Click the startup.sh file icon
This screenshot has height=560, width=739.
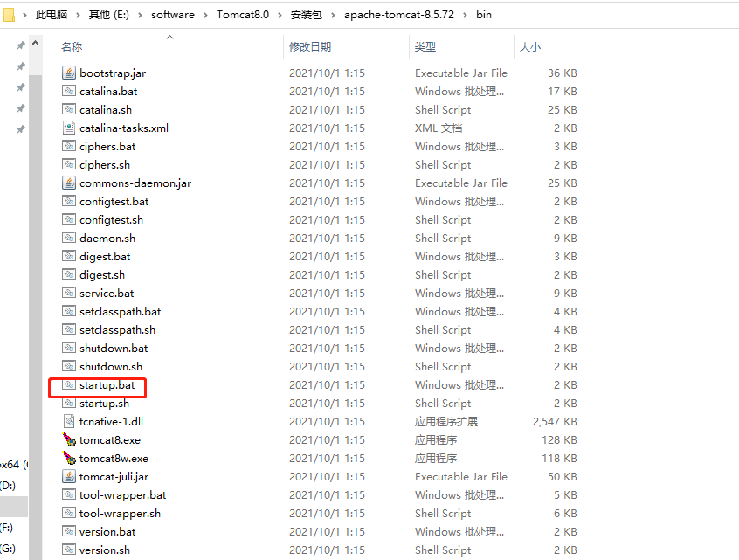(x=69, y=403)
